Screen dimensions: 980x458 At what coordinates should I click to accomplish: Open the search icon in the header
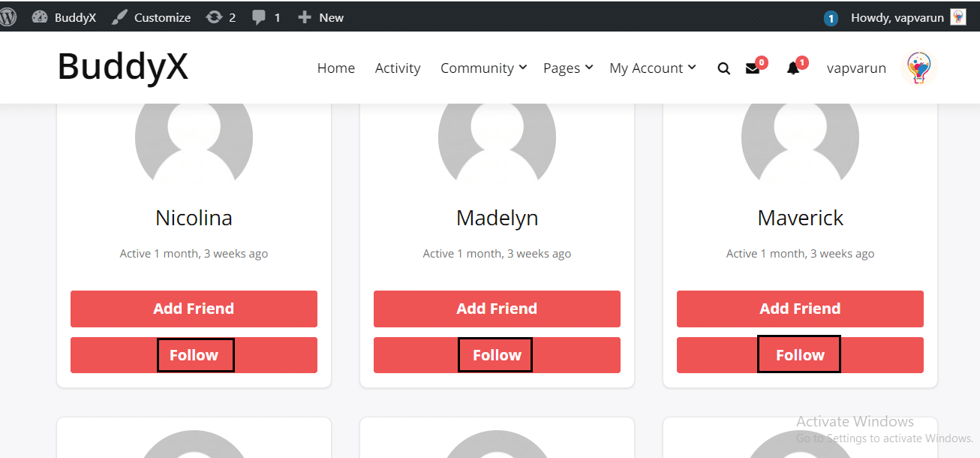[x=723, y=68]
